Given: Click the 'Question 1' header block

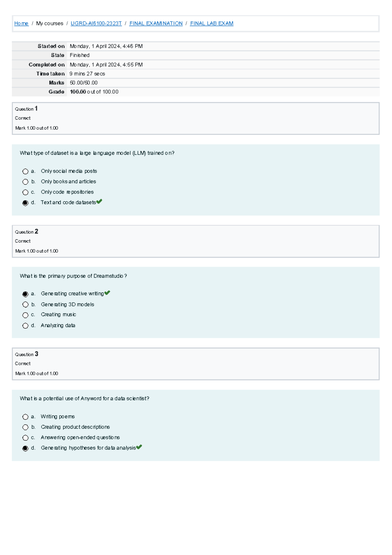Looking at the screenshot, I should 27,109.
